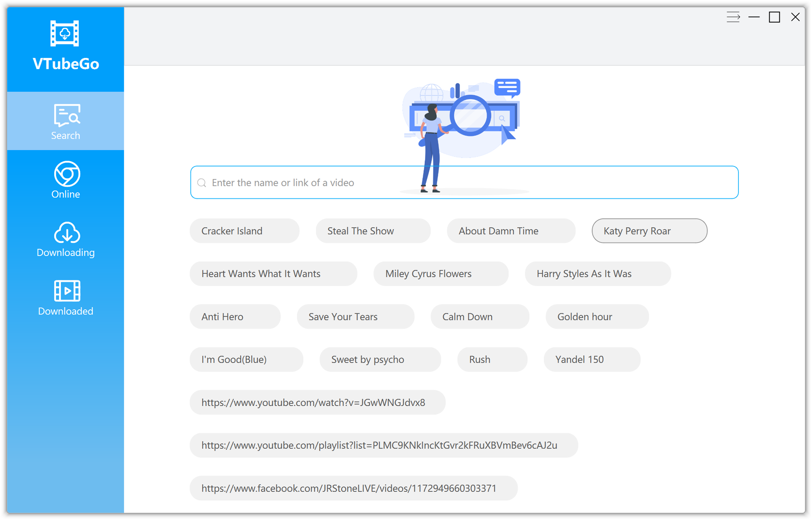This screenshot has width=812, height=520.
Task: Click the magnifier icon in search field
Action: pos(202,183)
